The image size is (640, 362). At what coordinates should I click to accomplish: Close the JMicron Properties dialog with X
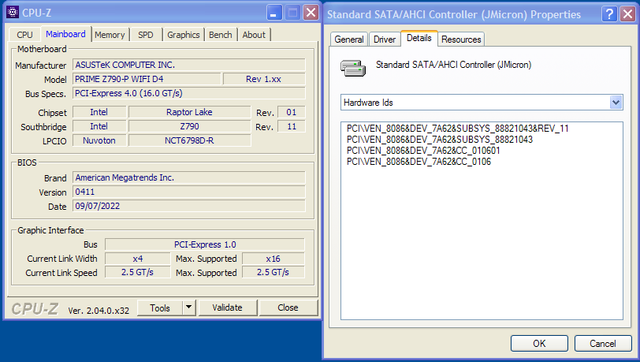[x=627, y=14]
